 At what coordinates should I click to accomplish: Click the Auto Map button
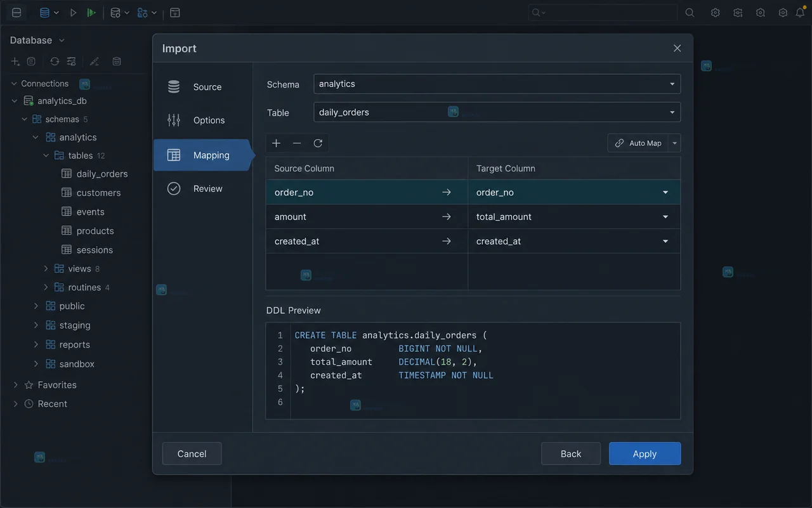pyautogui.click(x=639, y=143)
